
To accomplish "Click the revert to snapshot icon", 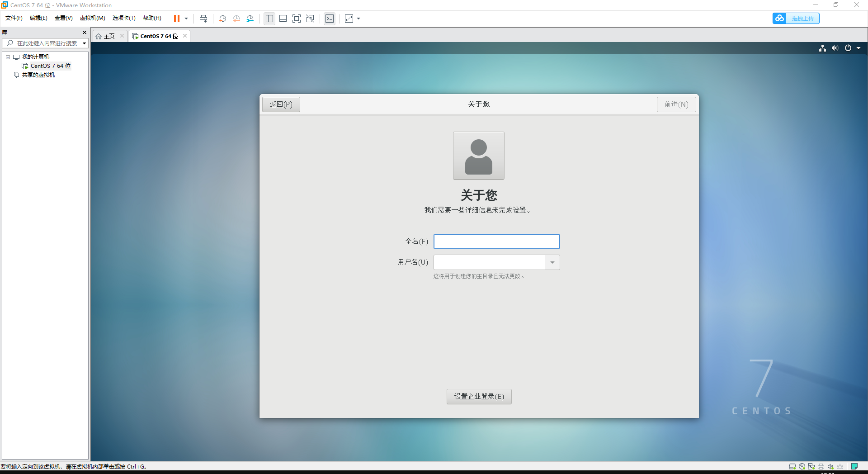I will pyautogui.click(x=236, y=19).
